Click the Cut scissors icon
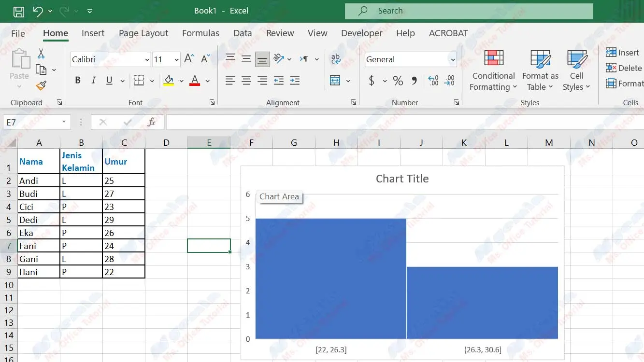Image resolution: width=644 pixels, height=362 pixels. coord(41,54)
